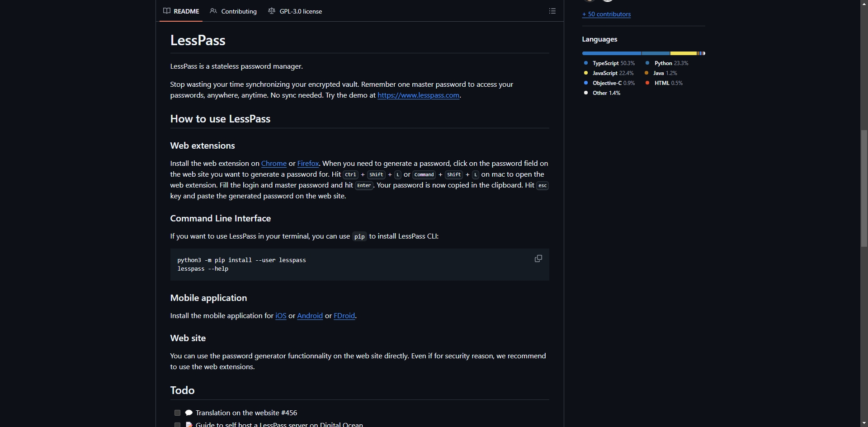Click the Todo heading
The height and width of the screenshot is (427, 868).
(x=182, y=390)
